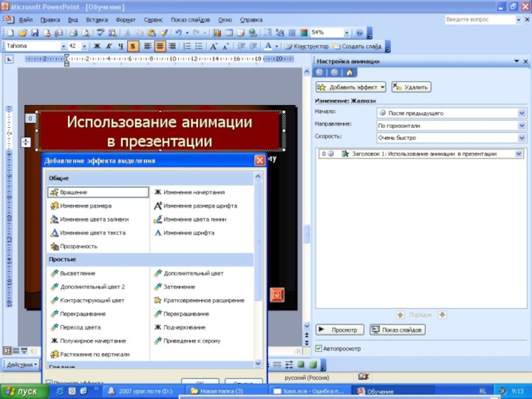Toggle text Shadow (S) button
The image size is (532, 399).
pyautogui.click(x=132, y=47)
